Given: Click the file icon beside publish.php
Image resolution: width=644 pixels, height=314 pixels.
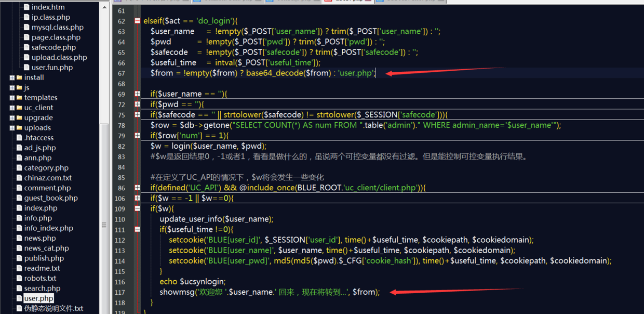Looking at the screenshot, I should [19, 258].
